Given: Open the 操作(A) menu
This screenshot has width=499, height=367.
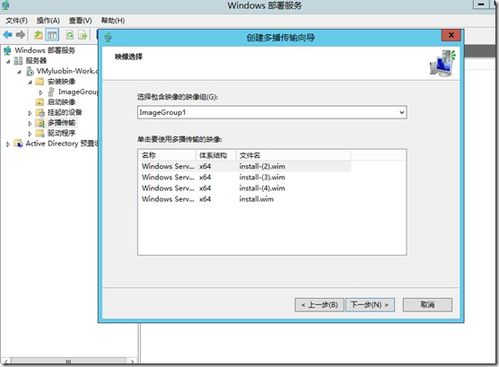Looking at the screenshot, I should [48, 21].
